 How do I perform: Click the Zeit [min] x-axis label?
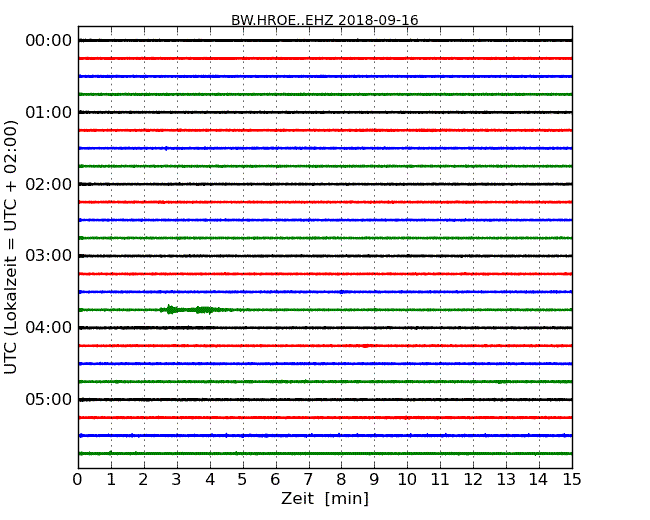[x=325, y=498]
